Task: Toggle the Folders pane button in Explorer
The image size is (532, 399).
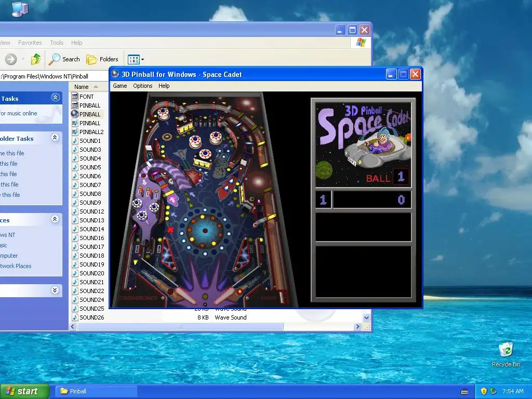Action: pos(102,59)
